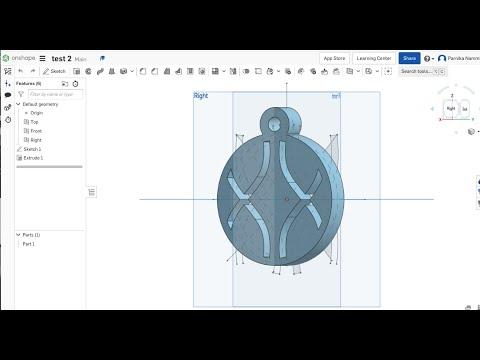Expand the Plane tool dropdown arrow
480x360 pixels.
(358, 71)
